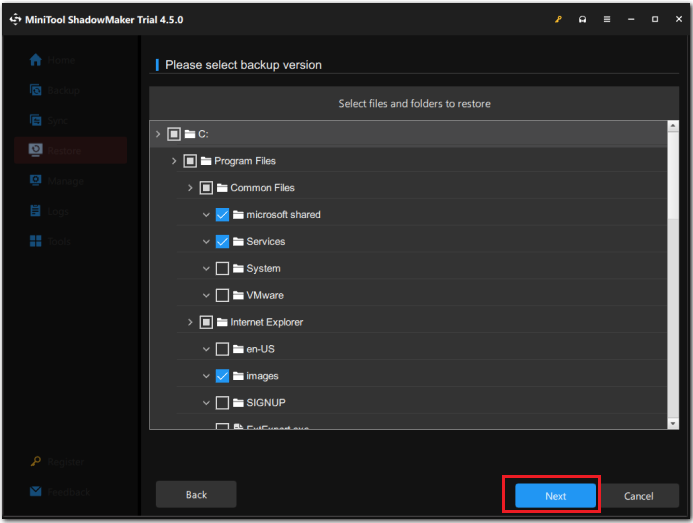Viewport: 693px width, 523px height.
Task: Click the key register icon in title bar
Action: point(558,19)
